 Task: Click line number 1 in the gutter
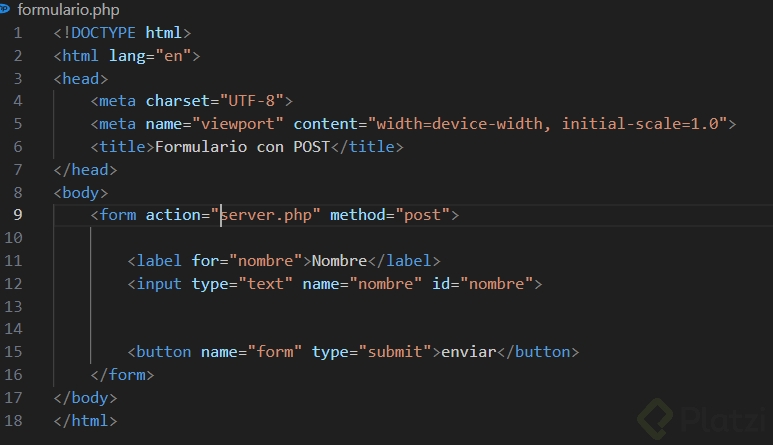coord(17,33)
